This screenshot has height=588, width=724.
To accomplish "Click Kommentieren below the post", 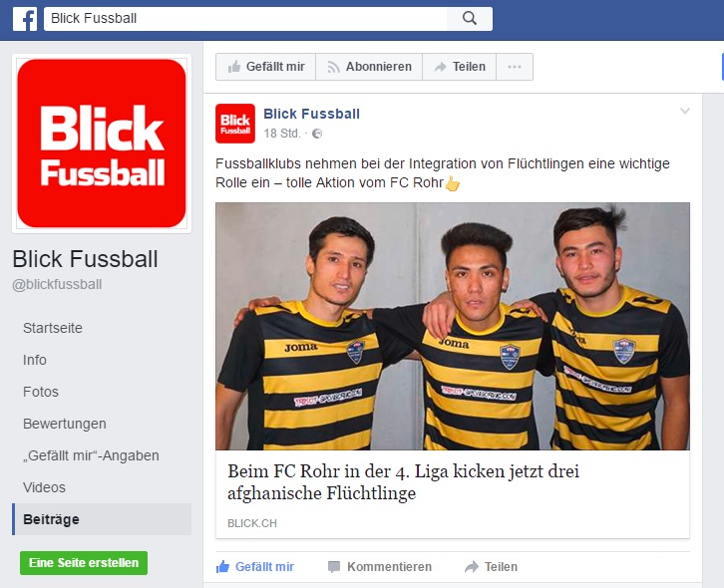I will 380,567.
